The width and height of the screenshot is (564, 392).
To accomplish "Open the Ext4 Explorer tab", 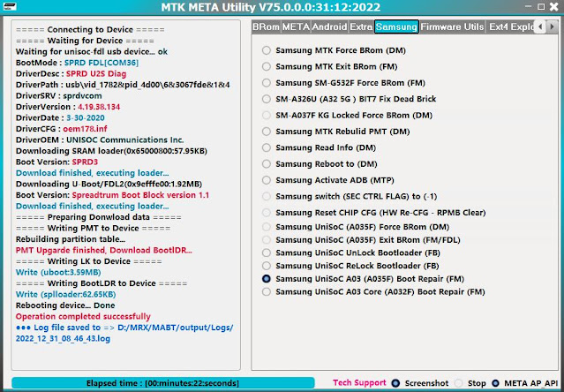I will [512, 27].
